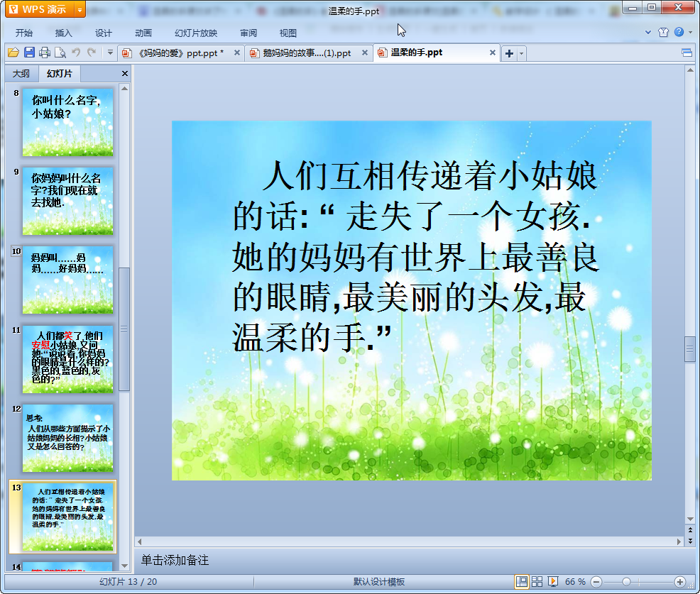
Task: Open the 幻灯片放映 ribbon tab
Action: pyautogui.click(x=195, y=33)
